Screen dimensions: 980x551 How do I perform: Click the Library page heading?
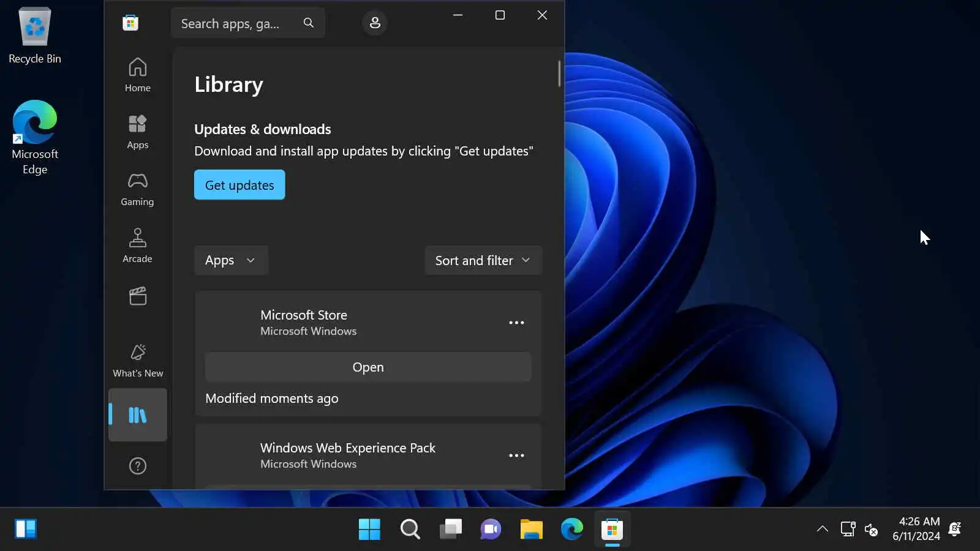[x=229, y=84]
